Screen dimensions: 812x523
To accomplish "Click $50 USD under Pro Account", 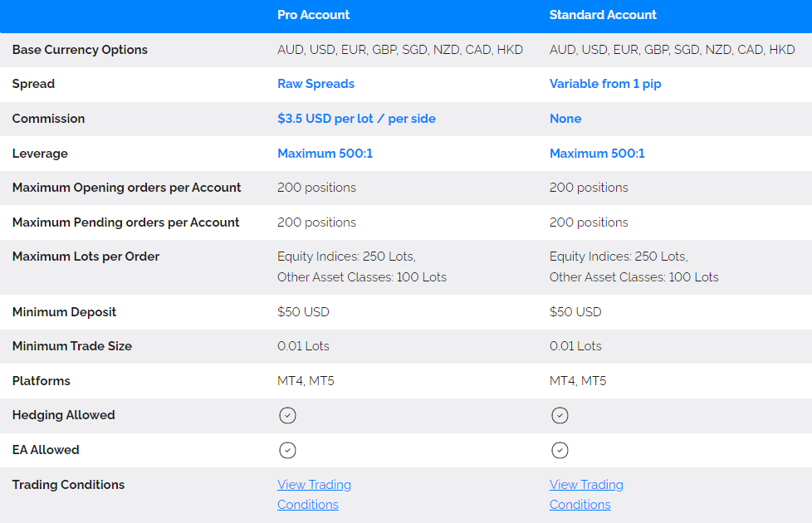I will (304, 312).
